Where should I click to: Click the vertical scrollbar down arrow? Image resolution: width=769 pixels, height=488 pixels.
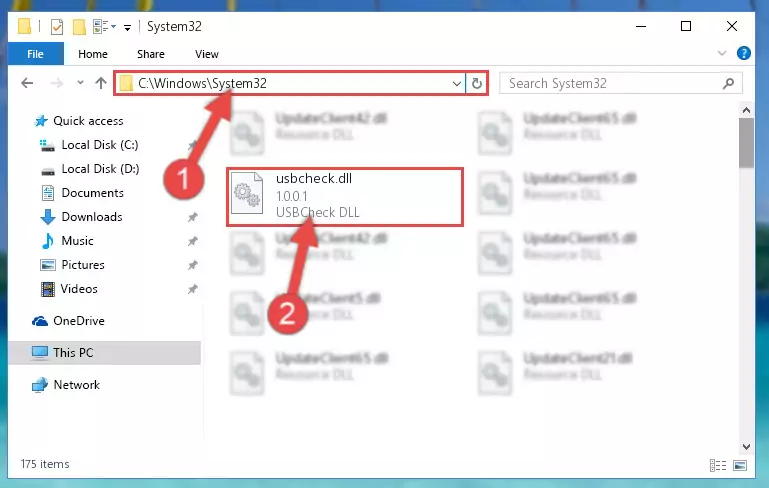[746, 447]
